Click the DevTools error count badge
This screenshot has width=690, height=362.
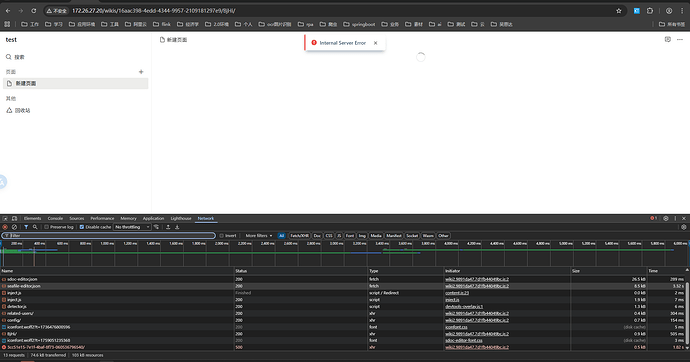(653, 218)
